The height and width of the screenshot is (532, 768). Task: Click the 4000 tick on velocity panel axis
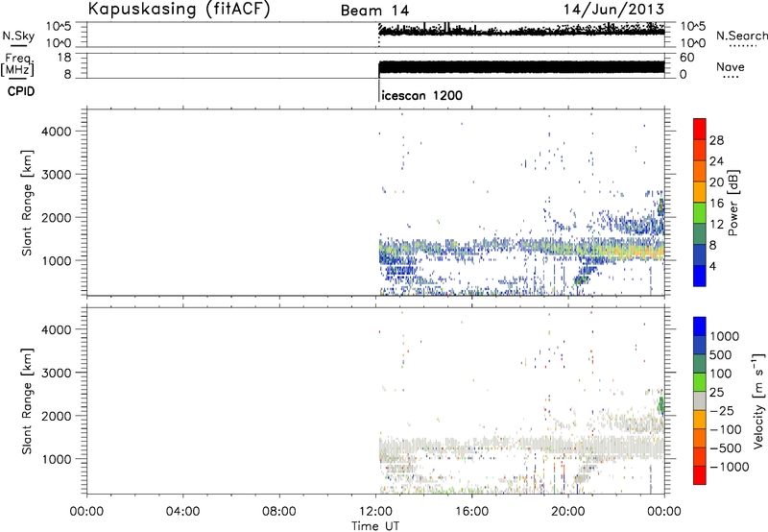[x=56, y=329]
